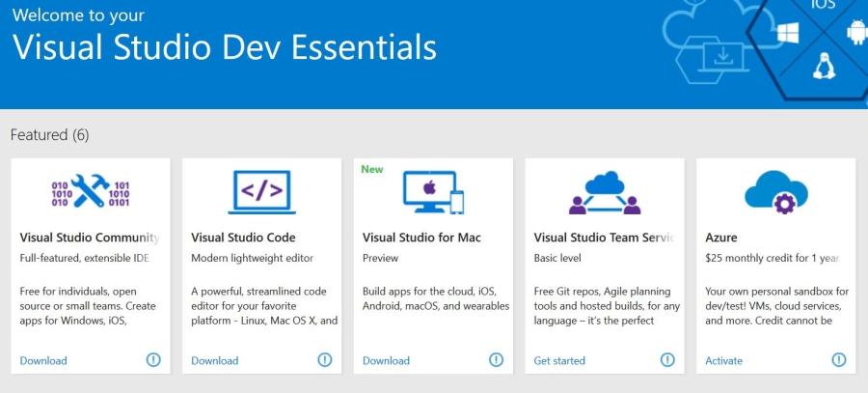This screenshot has width=868, height=393.
Task: Open info icon on Azure card
Action: 839,360
